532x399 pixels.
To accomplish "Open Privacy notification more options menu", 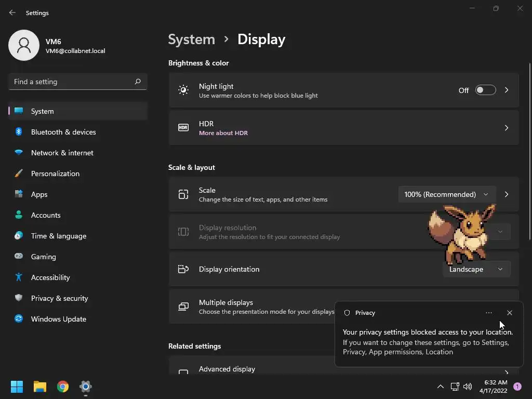I will pos(488,313).
